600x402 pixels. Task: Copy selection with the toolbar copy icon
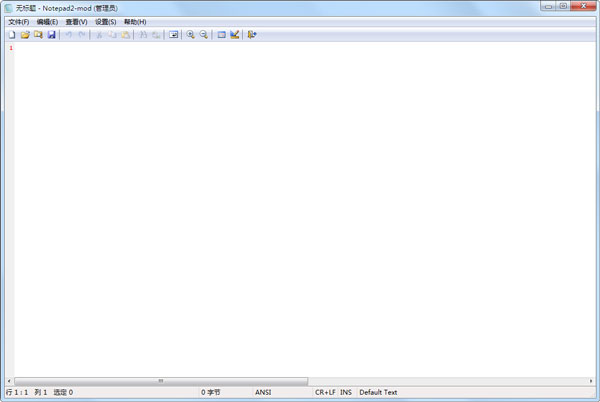(x=112, y=35)
